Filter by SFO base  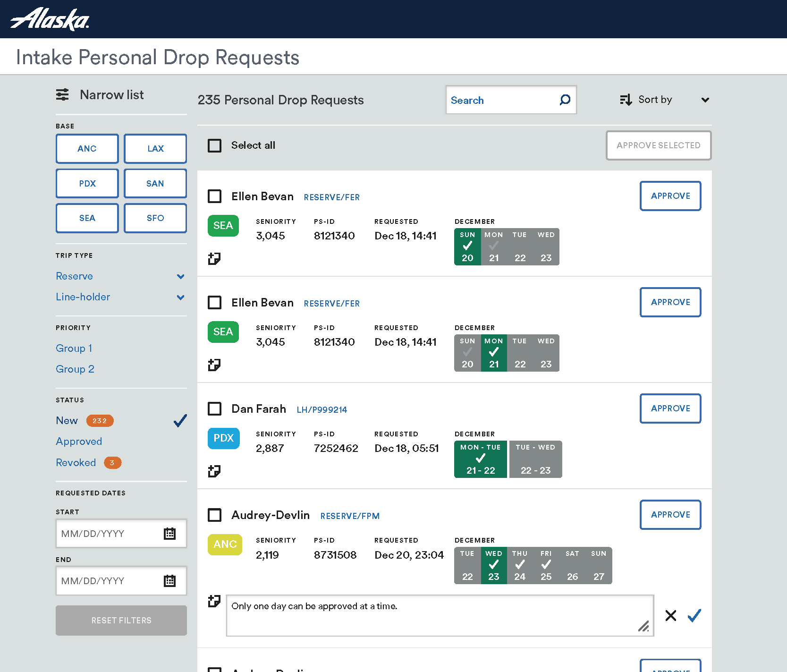155,218
